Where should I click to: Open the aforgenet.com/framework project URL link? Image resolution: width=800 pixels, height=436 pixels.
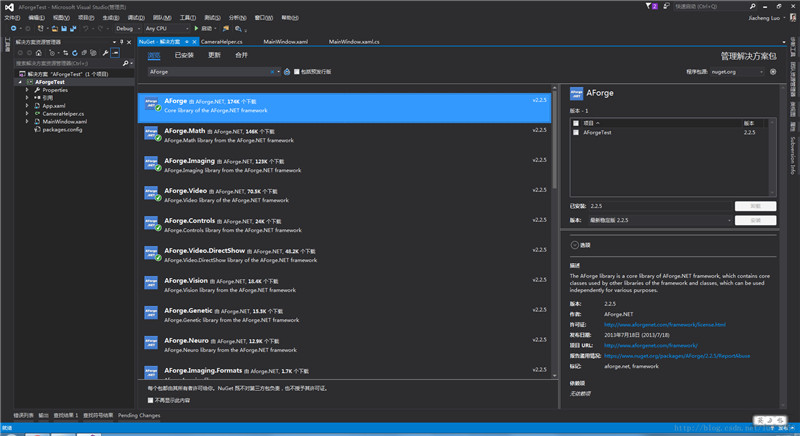click(x=651, y=346)
